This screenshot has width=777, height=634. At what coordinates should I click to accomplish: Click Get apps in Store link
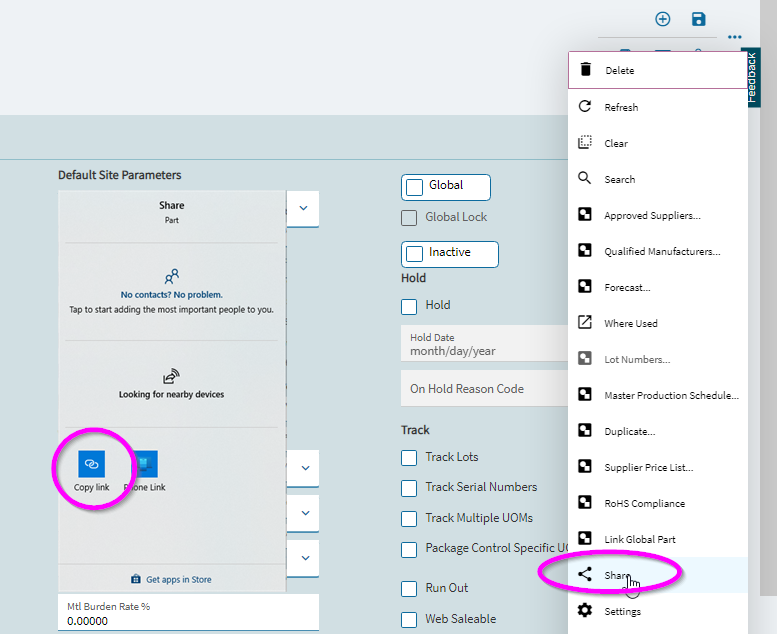[x=171, y=579]
